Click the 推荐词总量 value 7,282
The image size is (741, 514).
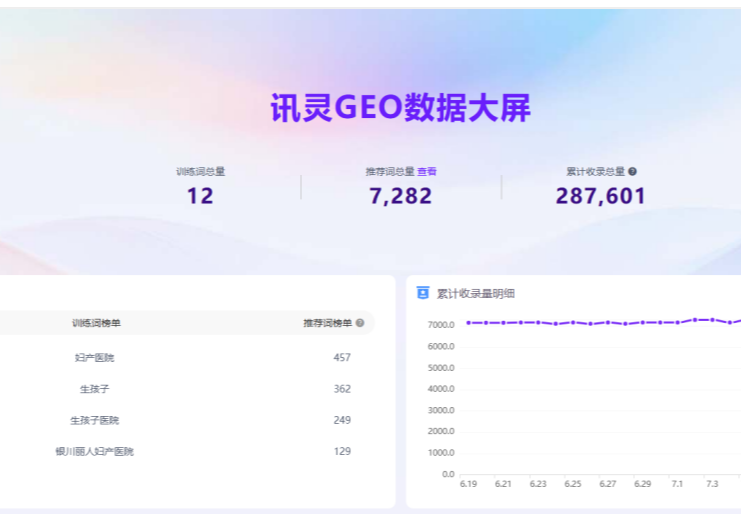(401, 196)
